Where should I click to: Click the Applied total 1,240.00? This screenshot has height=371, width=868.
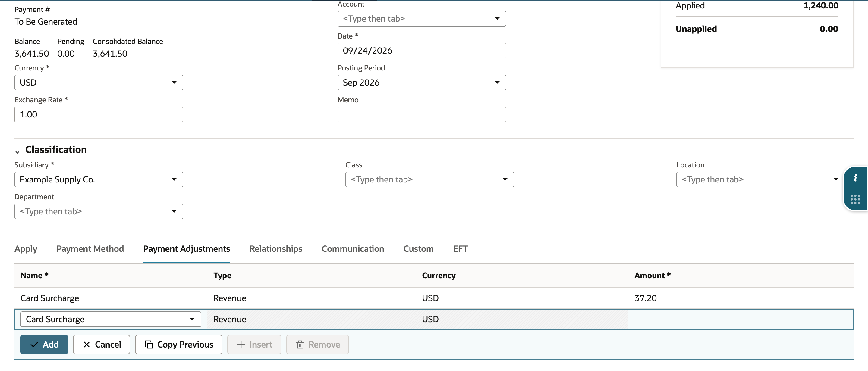[821, 5]
